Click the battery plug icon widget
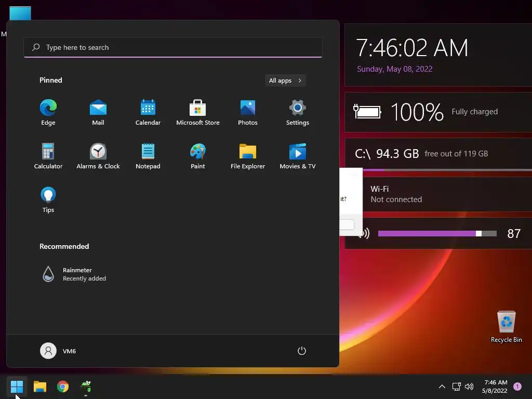The height and width of the screenshot is (399, 532). tap(367, 112)
